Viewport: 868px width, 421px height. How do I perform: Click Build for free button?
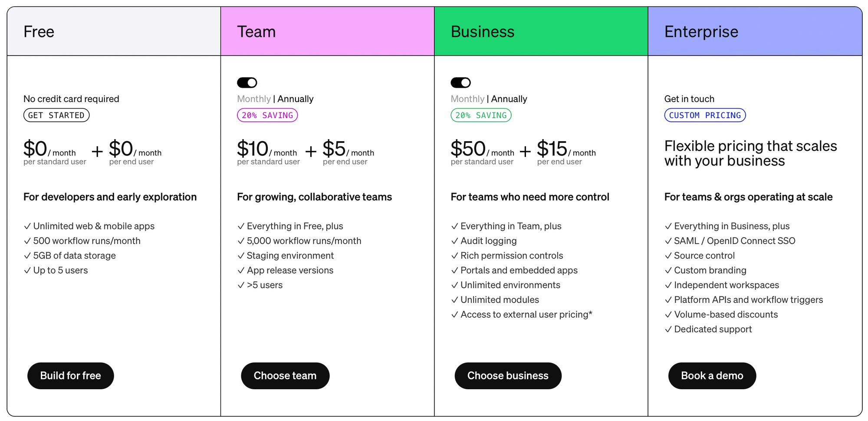(71, 376)
